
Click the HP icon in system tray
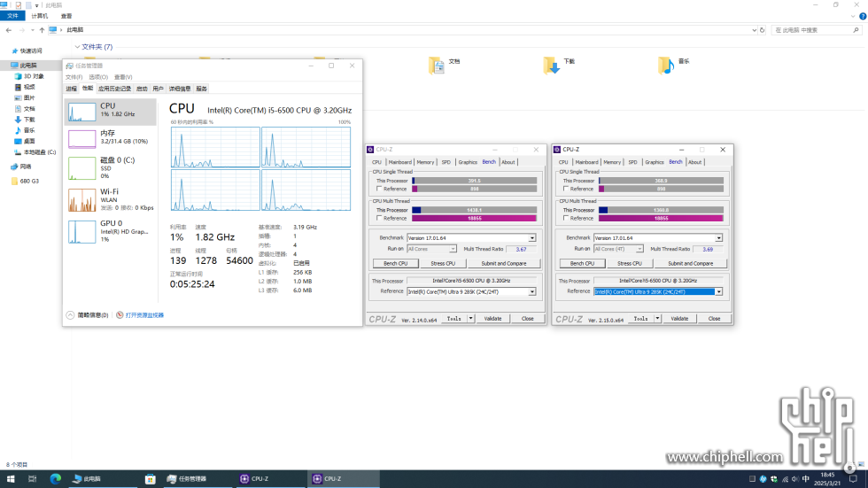pyautogui.click(x=763, y=479)
